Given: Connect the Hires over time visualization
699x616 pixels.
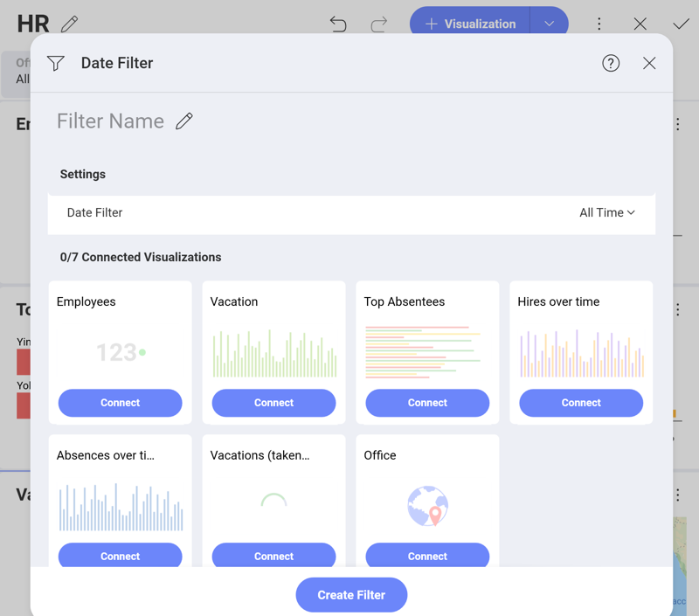Looking at the screenshot, I should coord(581,403).
